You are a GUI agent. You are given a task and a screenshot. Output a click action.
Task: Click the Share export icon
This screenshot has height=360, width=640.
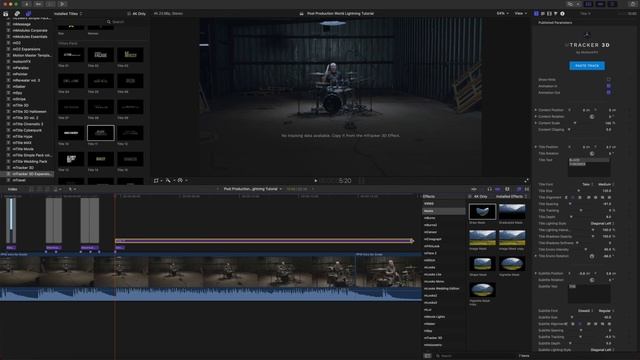(634, 4)
